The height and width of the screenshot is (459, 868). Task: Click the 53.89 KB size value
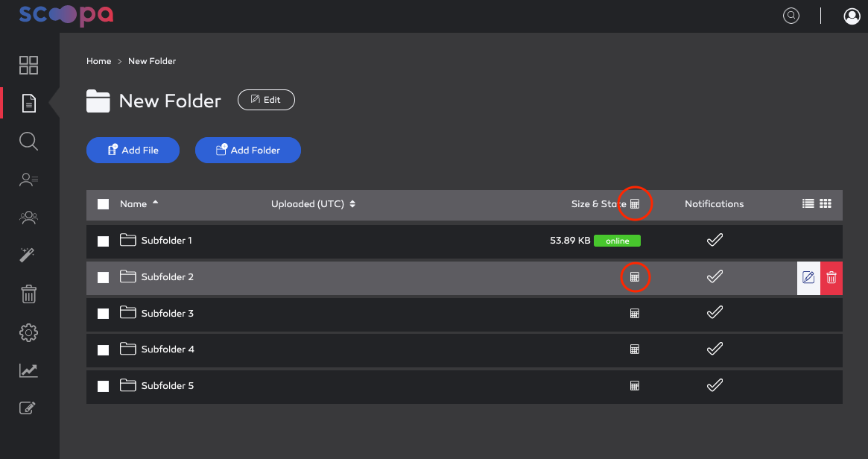(x=570, y=240)
